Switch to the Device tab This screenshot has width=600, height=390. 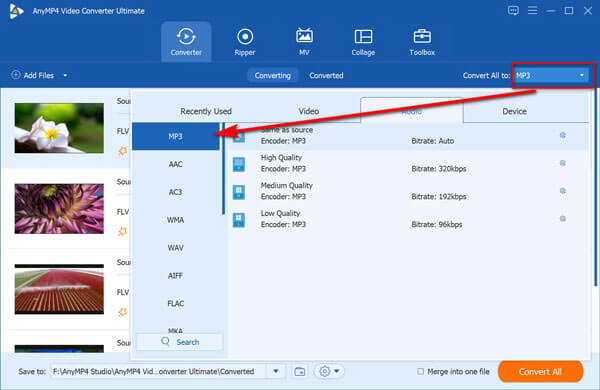(514, 111)
